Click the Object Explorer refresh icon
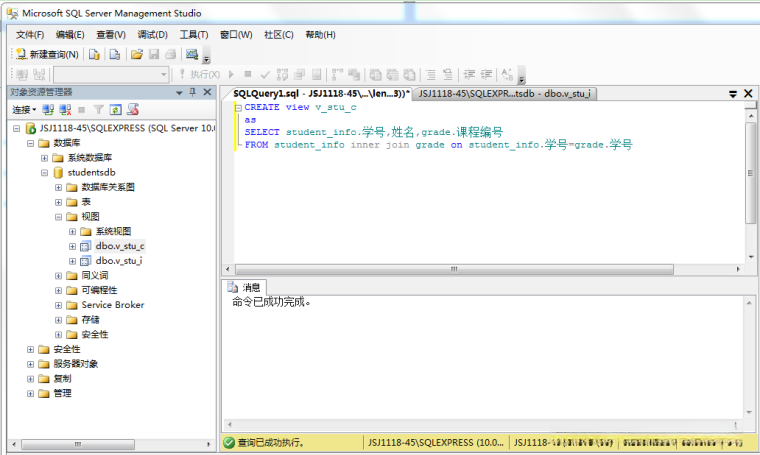 click(x=115, y=110)
